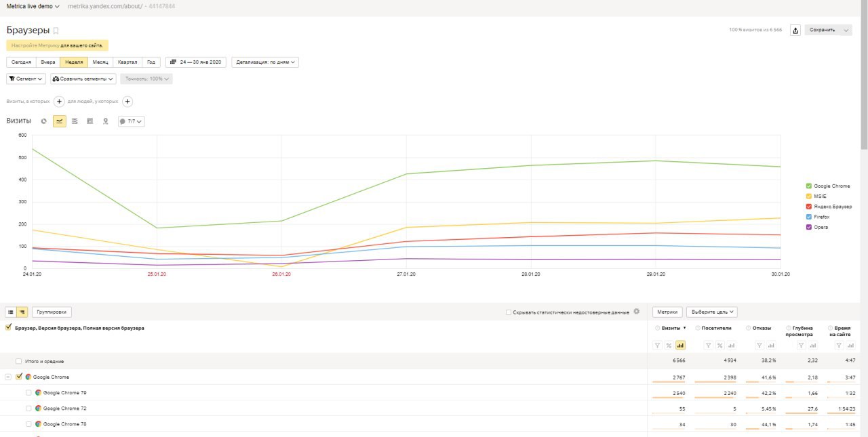Check the Итого и средние checkbox
Screen dimensions: 868x437
click(x=18, y=361)
